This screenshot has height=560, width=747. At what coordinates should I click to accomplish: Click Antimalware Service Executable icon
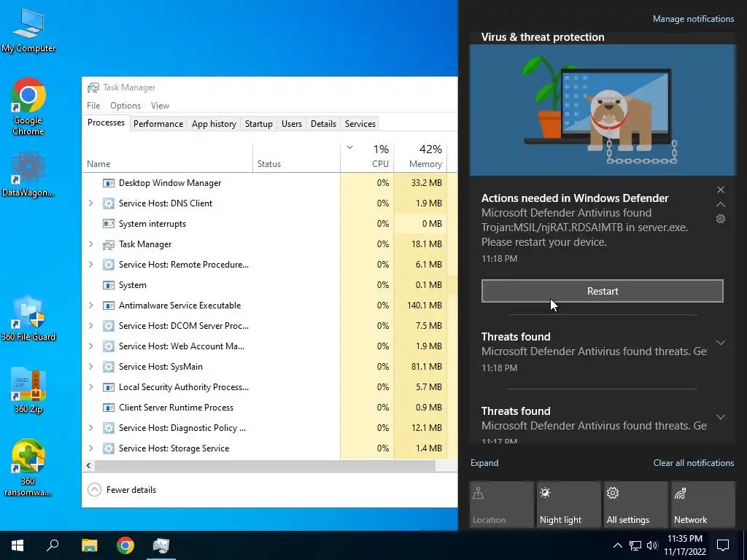(109, 306)
